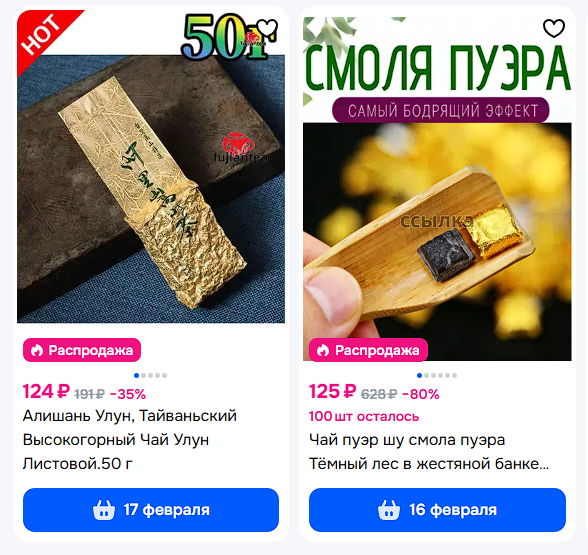Click the flame icon in left Распродажа badge
588x555 pixels.
(37, 350)
